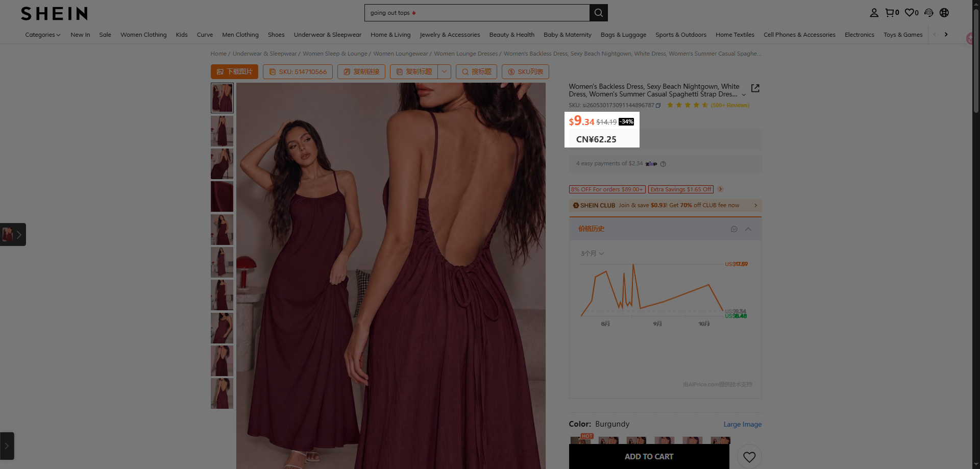The height and width of the screenshot is (469, 980).
Task: Select the HOT first color swatch
Action: [x=581, y=440]
